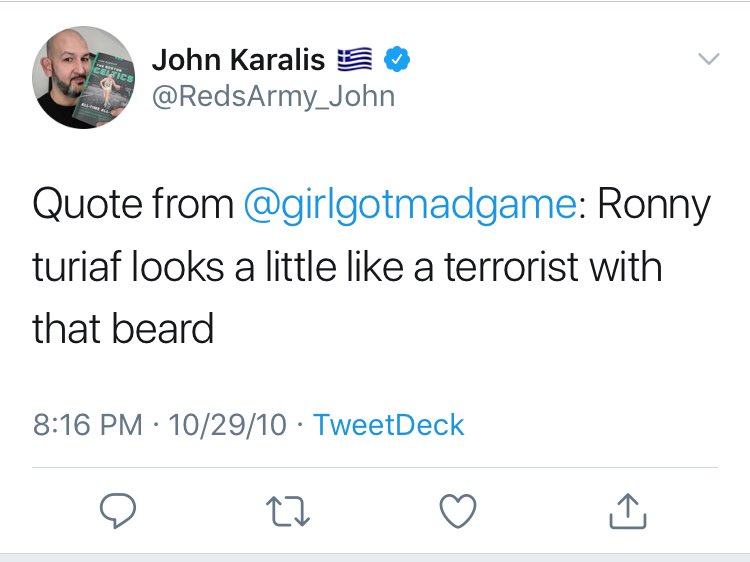Click the TweetDeck source link

(388, 424)
